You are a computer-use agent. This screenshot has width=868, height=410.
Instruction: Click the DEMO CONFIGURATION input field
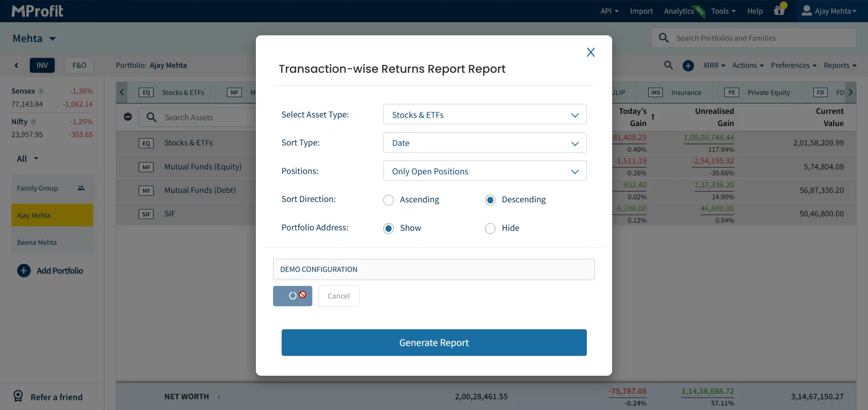tap(434, 270)
